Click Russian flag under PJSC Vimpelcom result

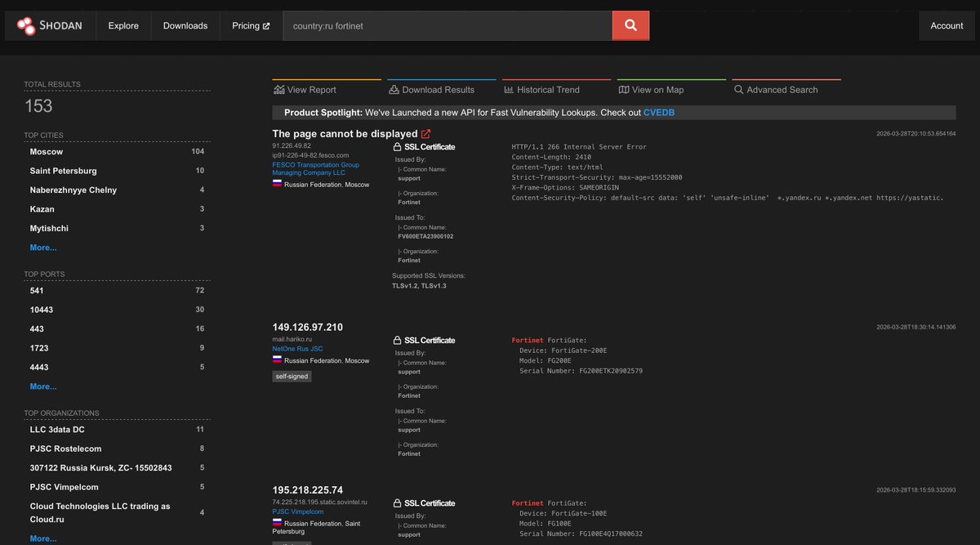click(x=277, y=523)
